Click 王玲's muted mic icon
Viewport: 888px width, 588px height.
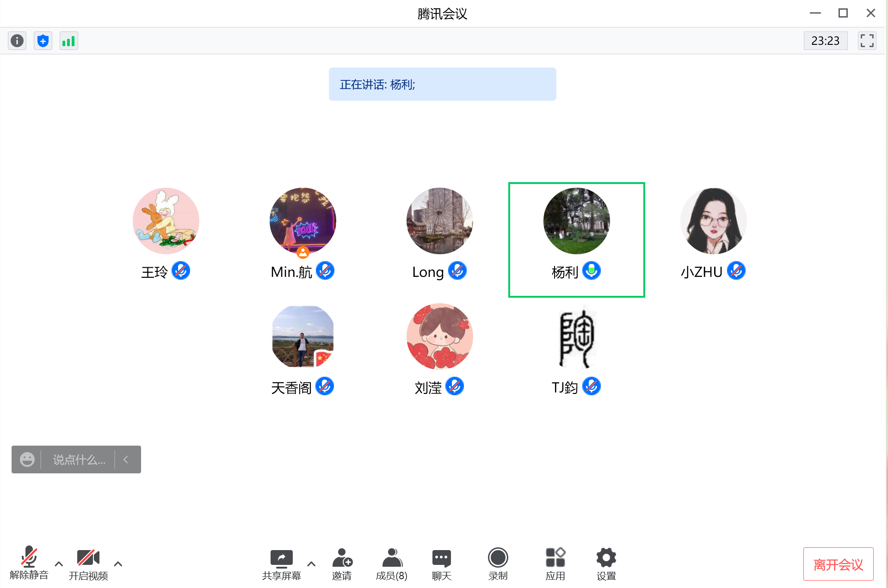pyautogui.click(x=181, y=271)
